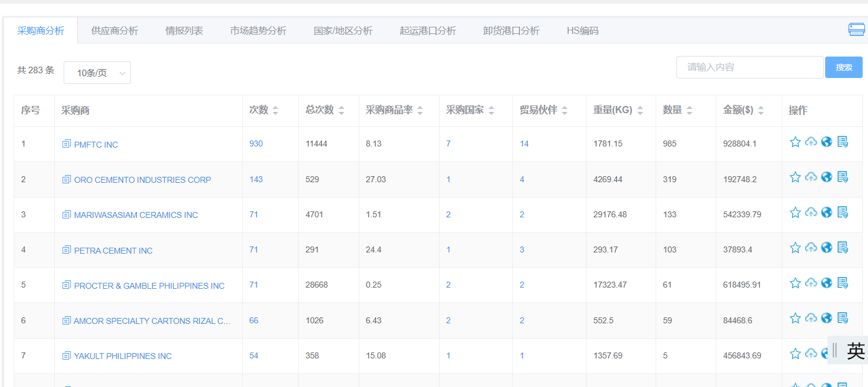Click the 66 count link for AMCOR
This screenshot has height=387, width=868.
coord(254,320)
